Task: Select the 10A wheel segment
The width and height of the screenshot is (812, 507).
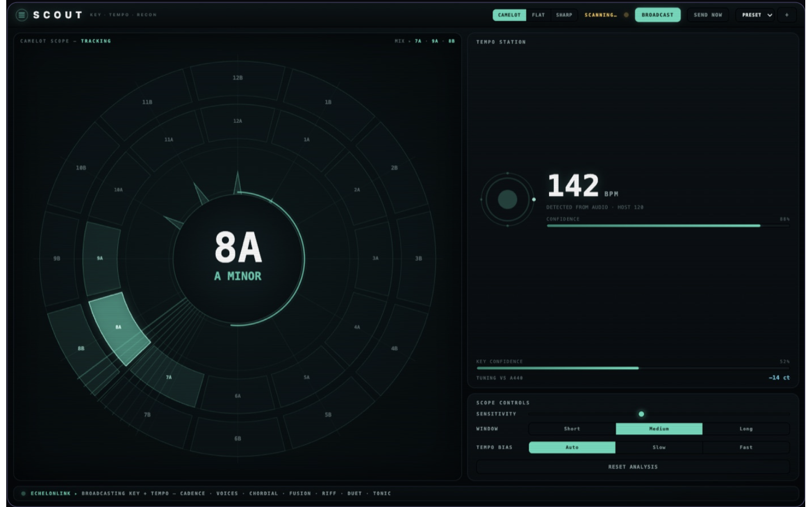Action: point(118,190)
